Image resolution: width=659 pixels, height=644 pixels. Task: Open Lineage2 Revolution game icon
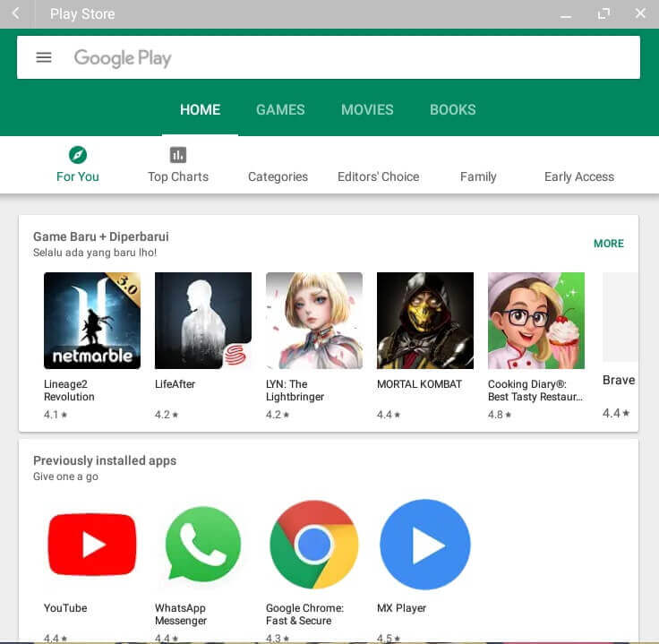click(92, 321)
